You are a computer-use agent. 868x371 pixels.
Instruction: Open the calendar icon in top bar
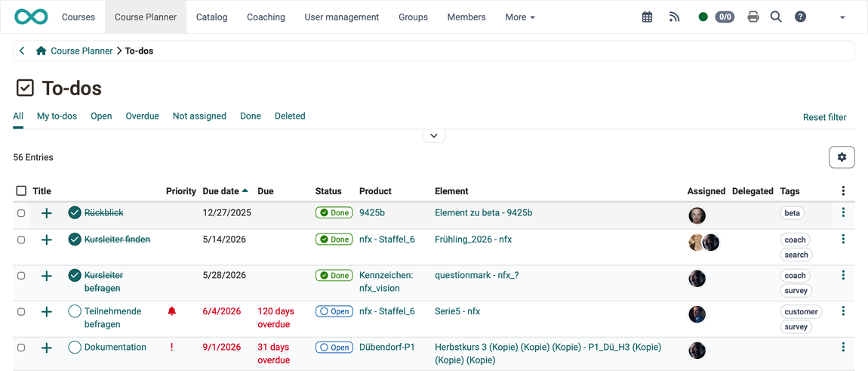pyautogui.click(x=647, y=17)
